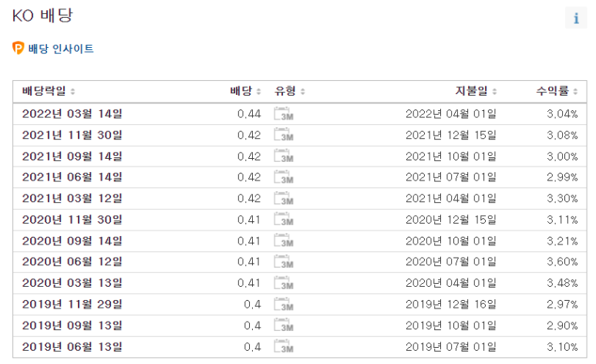Open the 배당 인사이트 link
Viewport: 596px width, 364px height.
(x=61, y=49)
